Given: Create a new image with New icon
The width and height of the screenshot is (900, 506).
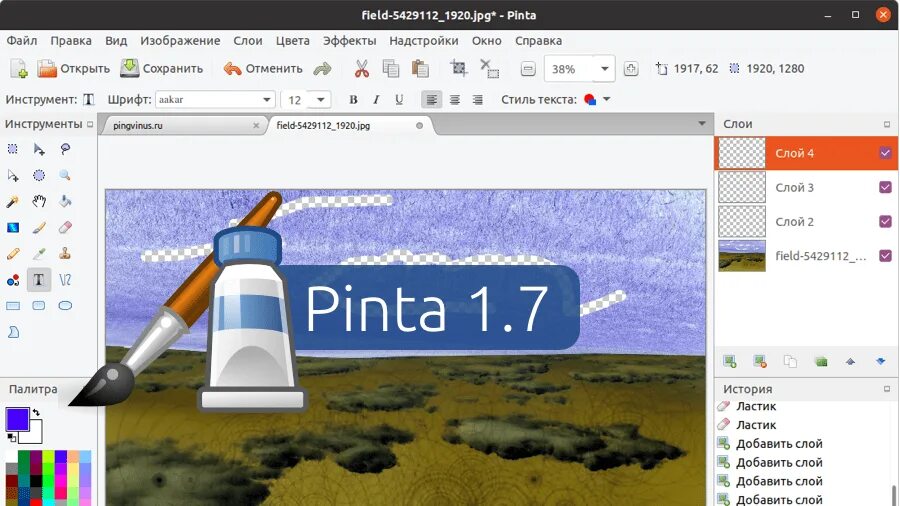Looking at the screenshot, I should click(x=19, y=69).
